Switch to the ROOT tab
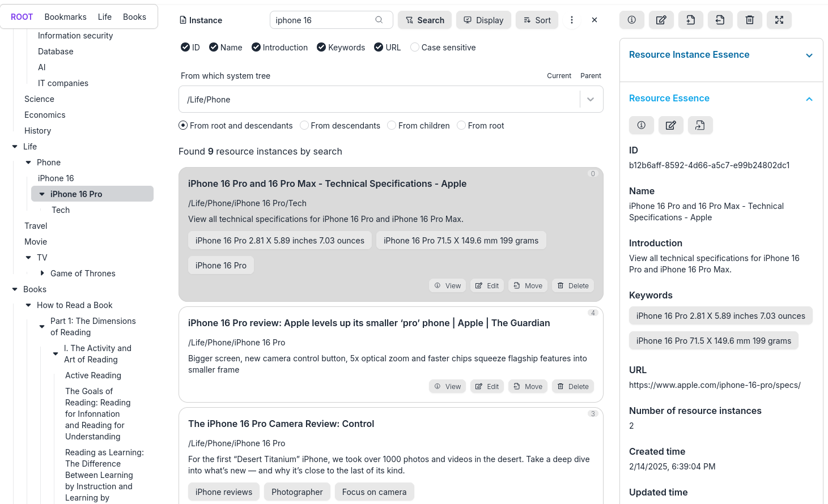Image resolution: width=828 pixels, height=504 pixels. pos(22,17)
